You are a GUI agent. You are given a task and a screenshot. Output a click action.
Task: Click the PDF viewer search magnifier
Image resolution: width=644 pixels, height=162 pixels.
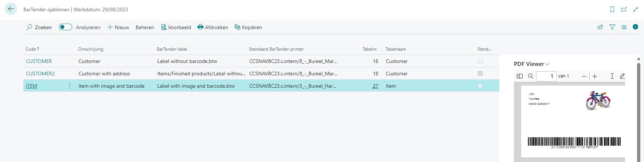pyautogui.click(x=531, y=76)
